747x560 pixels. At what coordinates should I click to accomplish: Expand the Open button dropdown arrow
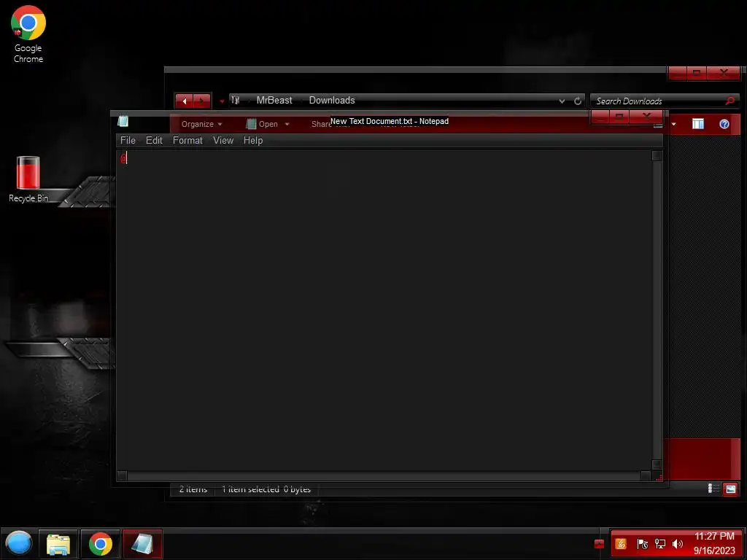[287, 124]
